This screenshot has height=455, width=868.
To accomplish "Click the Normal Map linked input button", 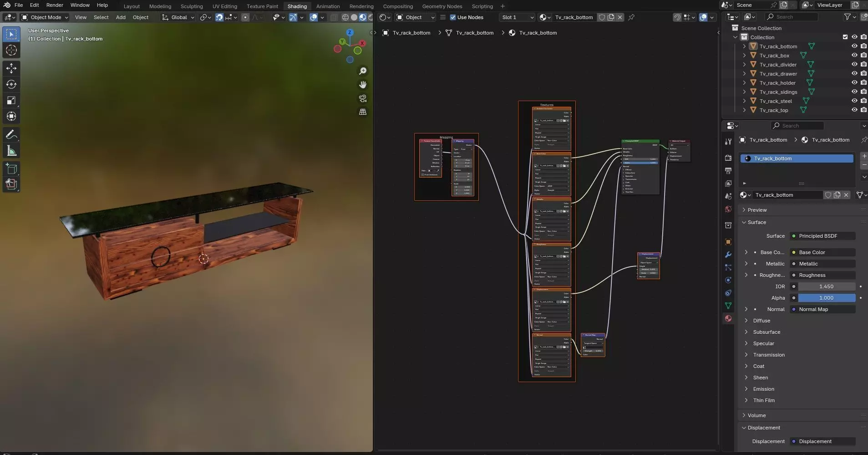I will tap(822, 309).
